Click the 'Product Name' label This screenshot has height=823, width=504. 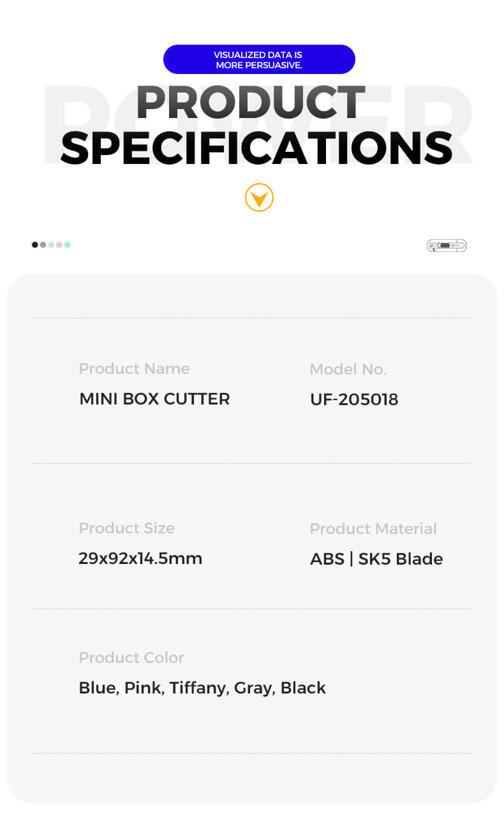click(x=134, y=369)
